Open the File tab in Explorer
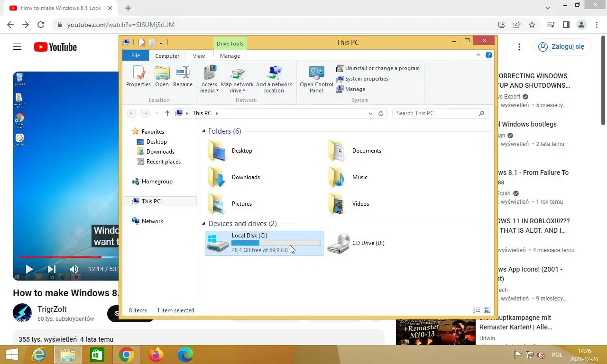Screen dimensions: 607x364 136,55
